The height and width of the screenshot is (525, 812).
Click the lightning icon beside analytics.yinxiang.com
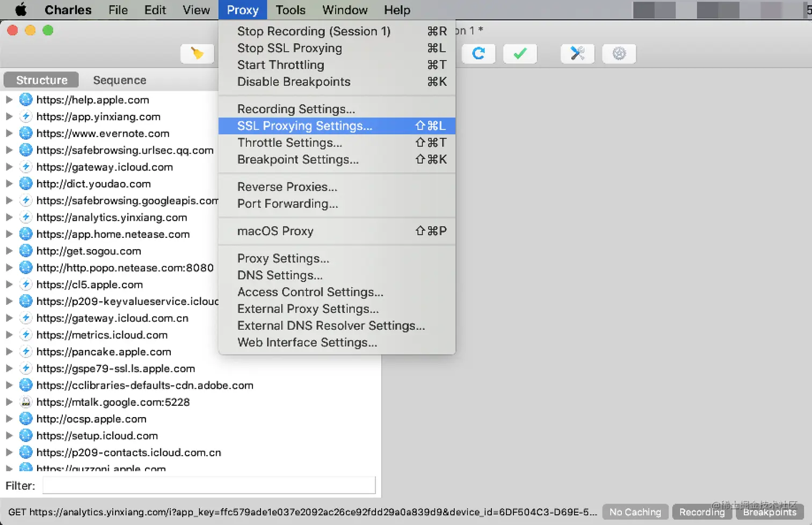26,217
